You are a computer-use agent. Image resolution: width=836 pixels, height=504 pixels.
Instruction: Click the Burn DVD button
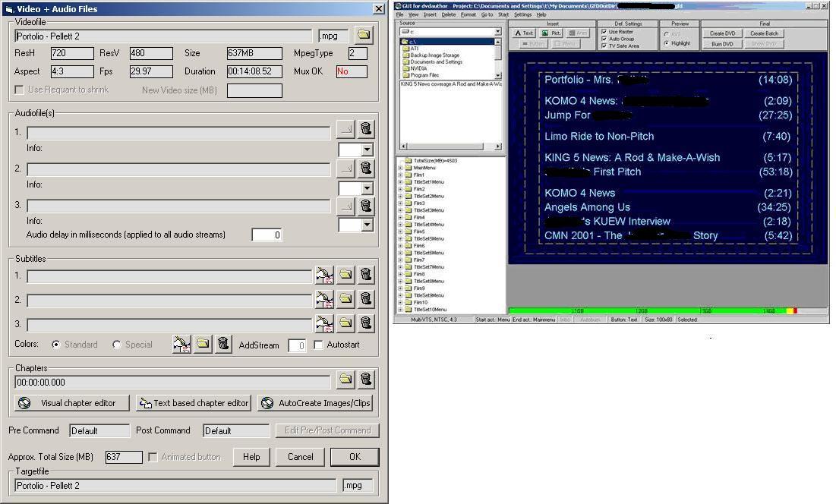(722, 44)
